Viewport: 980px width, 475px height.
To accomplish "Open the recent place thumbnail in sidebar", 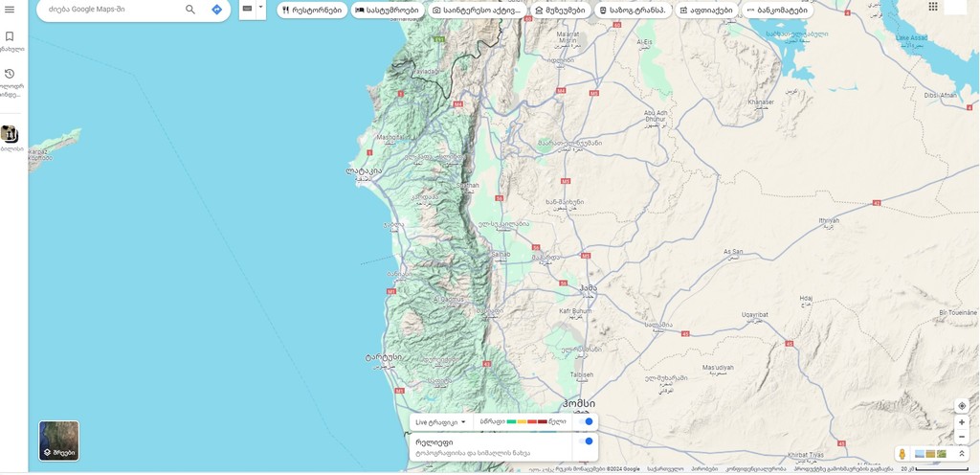I will coord(10,134).
